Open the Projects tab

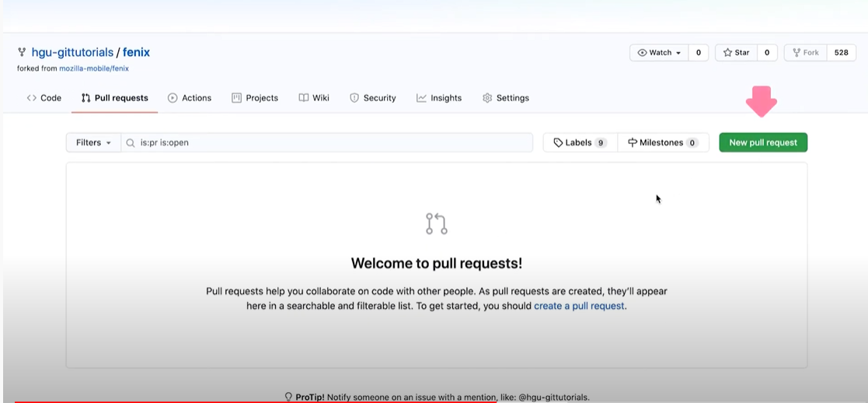point(255,98)
